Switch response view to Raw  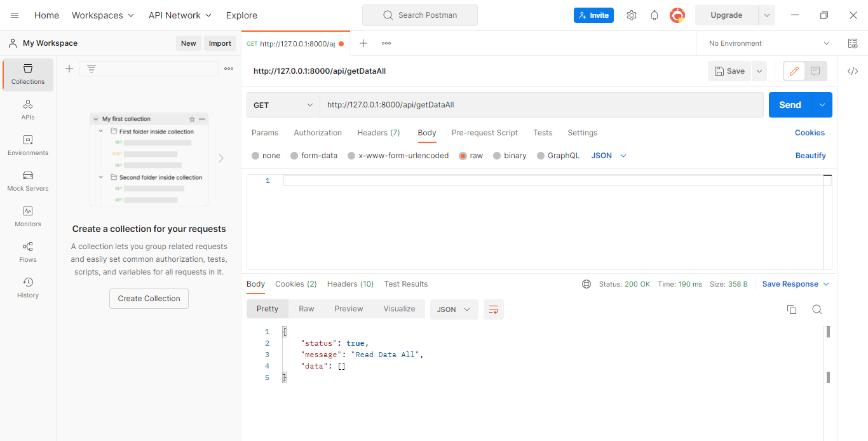click(x=306, y=309)
